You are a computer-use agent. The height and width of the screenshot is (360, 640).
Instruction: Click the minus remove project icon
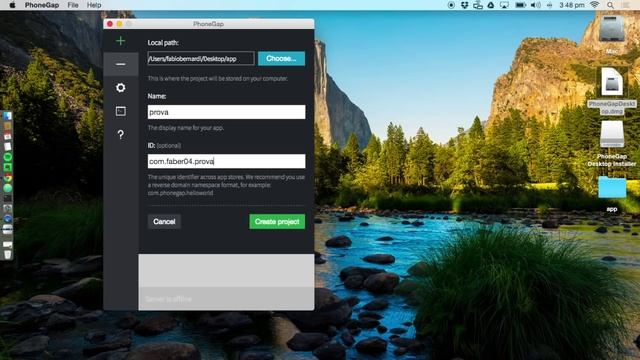pyautogui.click(x=120, y=64)
